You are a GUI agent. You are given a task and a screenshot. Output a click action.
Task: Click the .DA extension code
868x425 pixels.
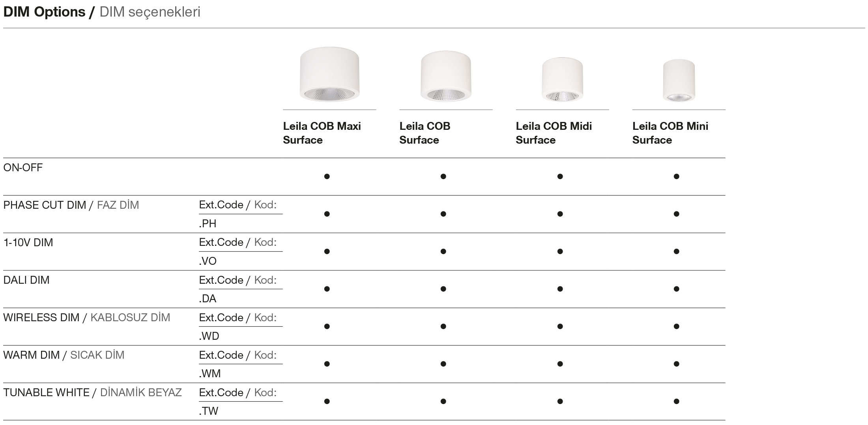(208, 299)
